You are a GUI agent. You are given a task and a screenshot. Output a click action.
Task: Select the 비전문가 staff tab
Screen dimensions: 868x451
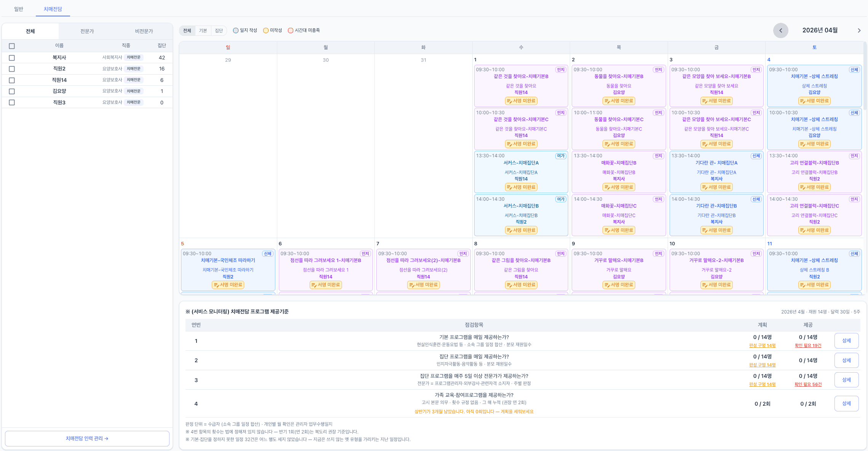click(x=144, y=31)
